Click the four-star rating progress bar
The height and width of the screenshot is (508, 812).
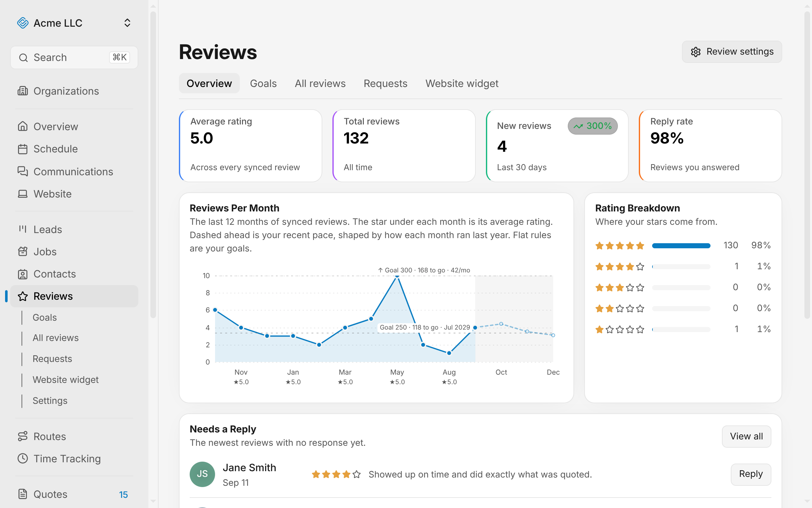pos(681,267)
